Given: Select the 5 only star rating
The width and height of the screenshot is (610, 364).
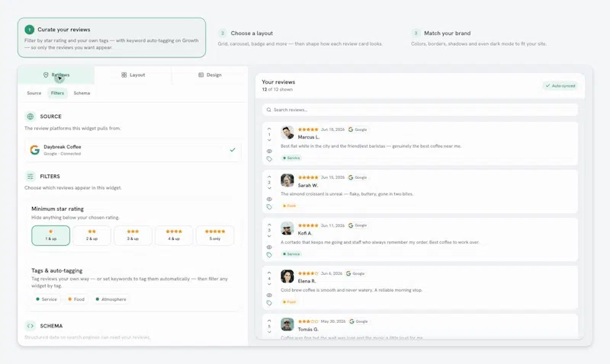Looking at the screenshot, I should 215,235.
